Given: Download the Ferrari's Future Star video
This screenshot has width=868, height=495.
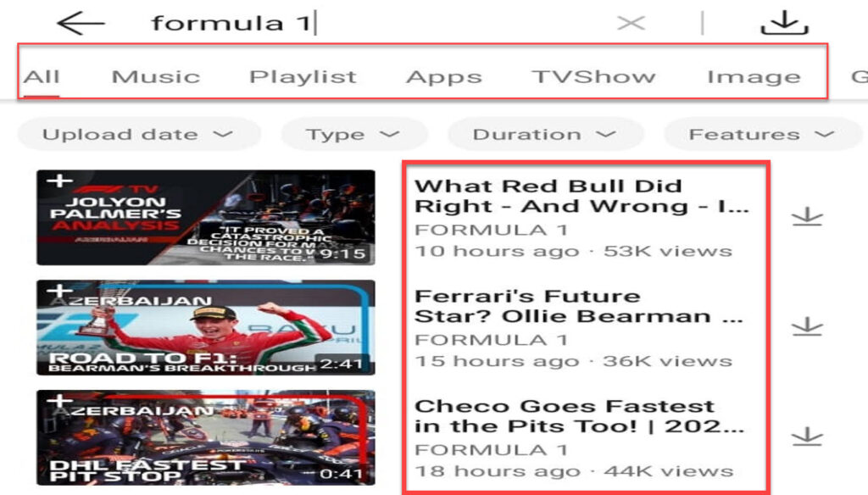Looking at the screenshot, I should 807,326.
